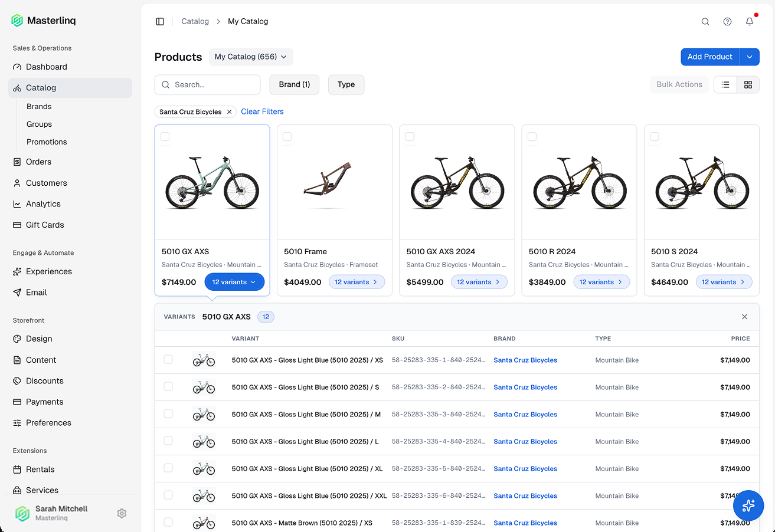Select the 5010 S 2024 card checkbox
This screenshot has height=532, width=775.
[x=655, y=137]
